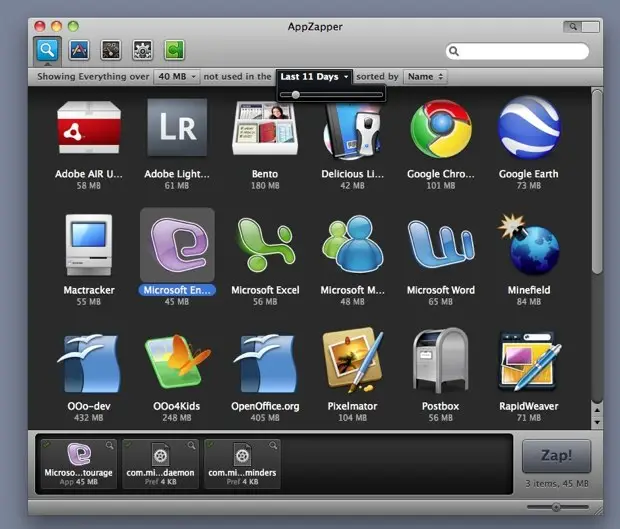Select the Microsoft Excel app icon
This screenshot has width=620, height=529.
(266, 245)
